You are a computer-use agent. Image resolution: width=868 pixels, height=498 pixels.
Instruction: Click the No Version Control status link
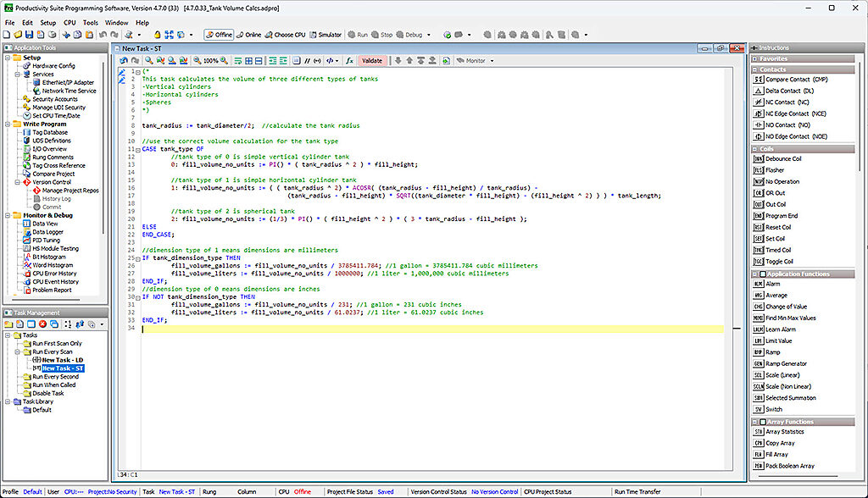(494, 491)
